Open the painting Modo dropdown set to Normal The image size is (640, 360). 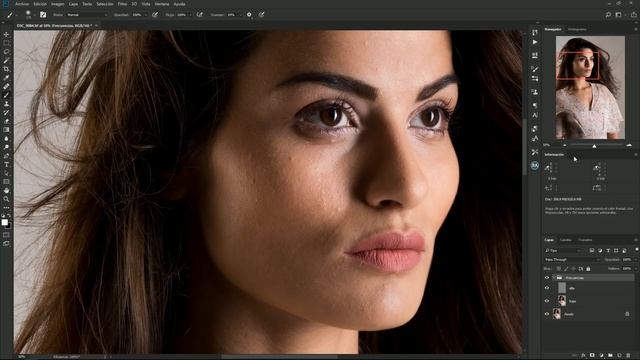click(x=87, y=15)
